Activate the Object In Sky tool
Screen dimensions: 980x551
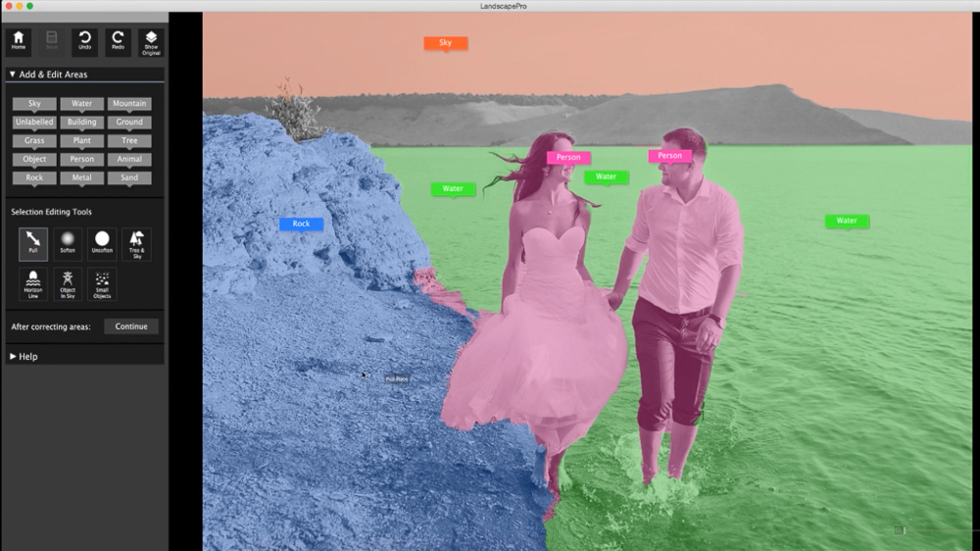[x=68, y=283]
